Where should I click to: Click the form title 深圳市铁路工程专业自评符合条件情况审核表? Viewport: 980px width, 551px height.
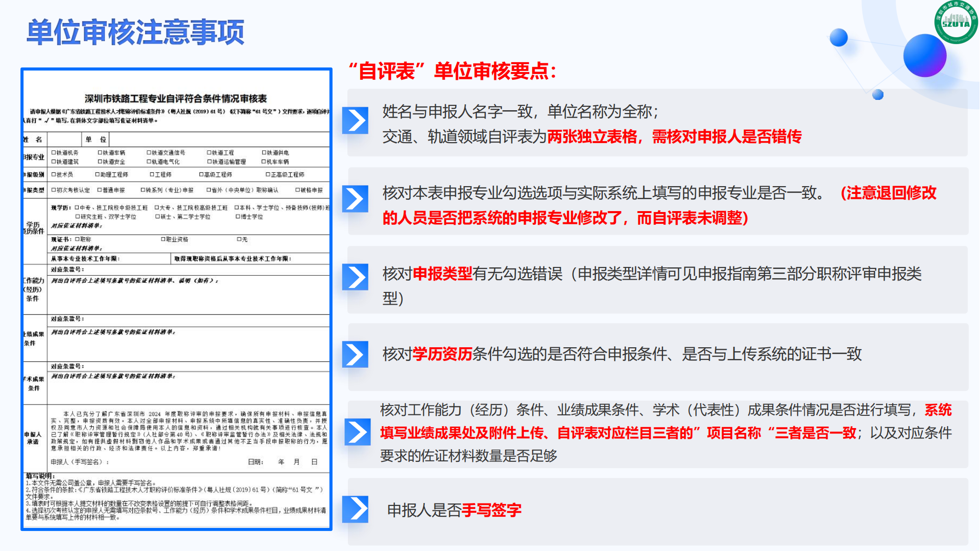(176, 98)
